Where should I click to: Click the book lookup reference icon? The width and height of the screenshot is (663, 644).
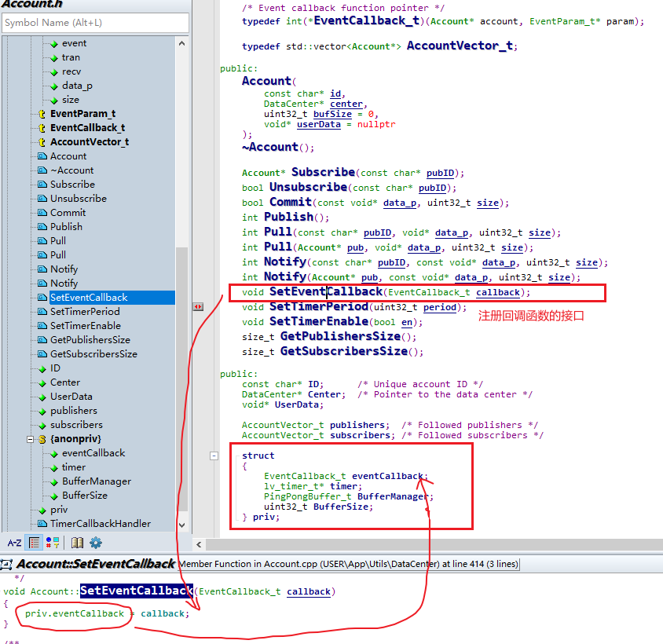point(77,543)
